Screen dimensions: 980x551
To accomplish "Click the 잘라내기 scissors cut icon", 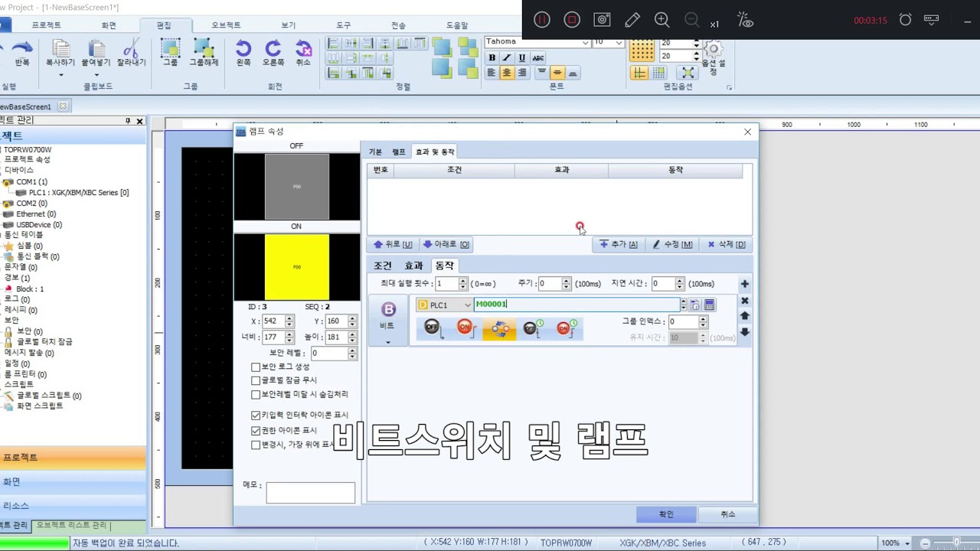I will coord(131,48).
